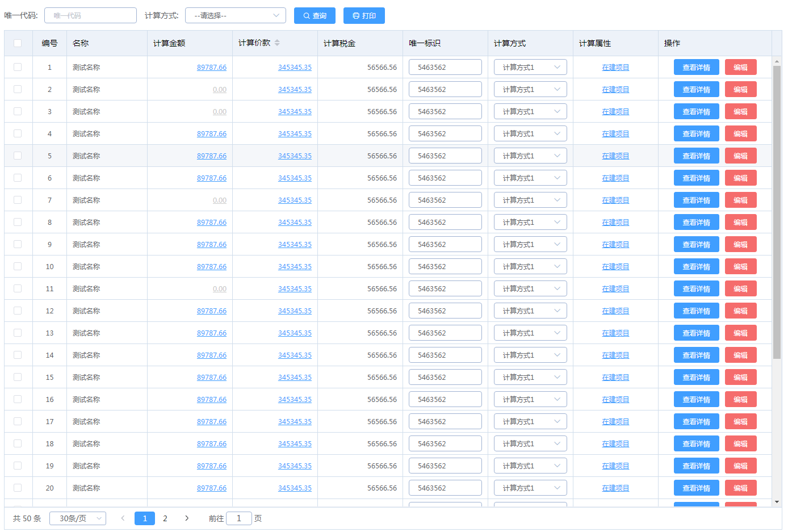This screenshot has width=788, height=532.
Task: Click the table scrollbar down arrow
Action: tap(777, 502)
